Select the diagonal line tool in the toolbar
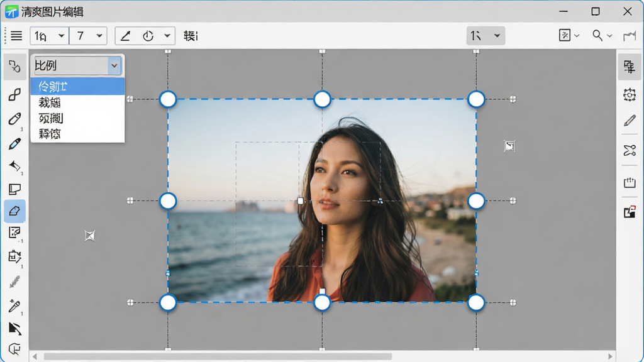Screen dimensions: 644x362 [x=125, y=36]
